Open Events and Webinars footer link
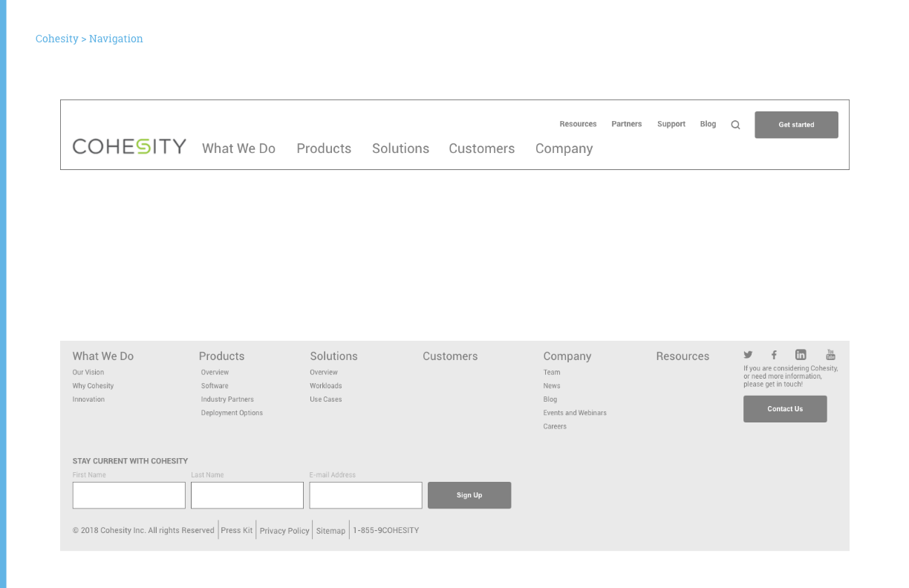 click(575, 413)
